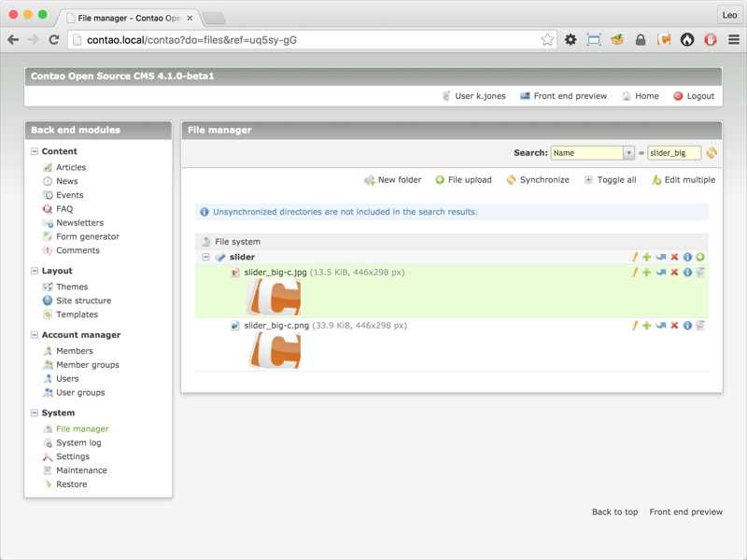Edit slider_big-c.jpg with pencil icon
The width and height of the screenshot is (747, 560).
(x=635, y=273)
